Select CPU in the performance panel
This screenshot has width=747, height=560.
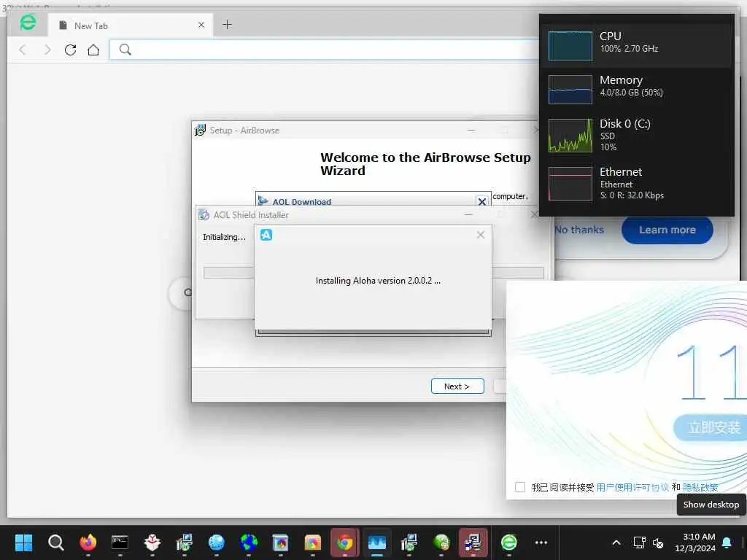point(637,44)
